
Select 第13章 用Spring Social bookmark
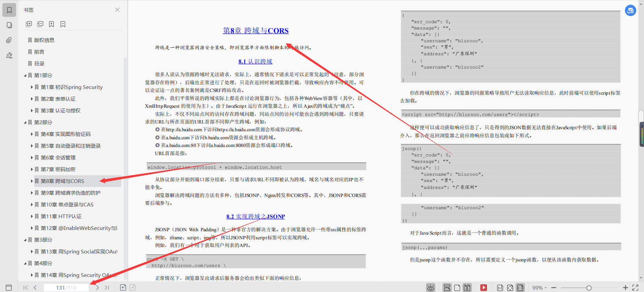click(79, 251)
